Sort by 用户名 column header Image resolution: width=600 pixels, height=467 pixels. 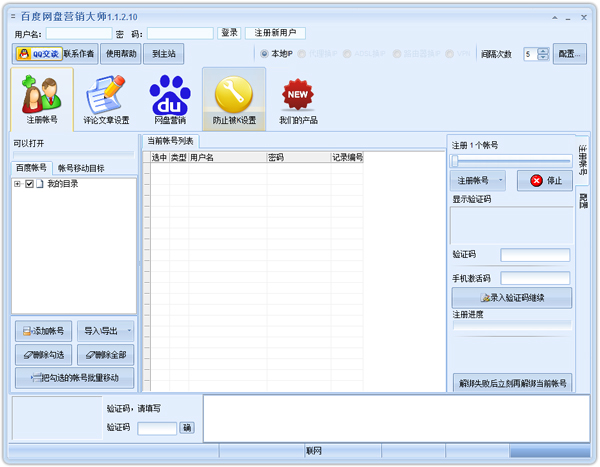pyautogui.click(x=227, y=157)
